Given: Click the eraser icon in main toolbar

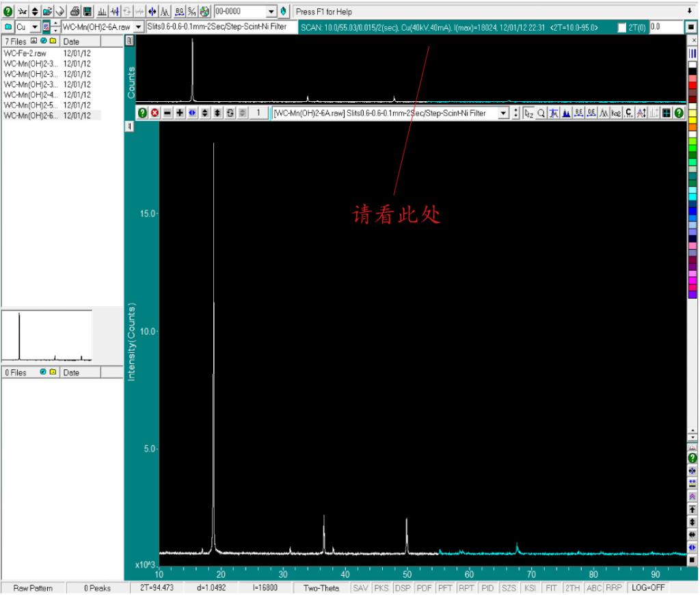Looking at the screenshot, I should (60, 11).
